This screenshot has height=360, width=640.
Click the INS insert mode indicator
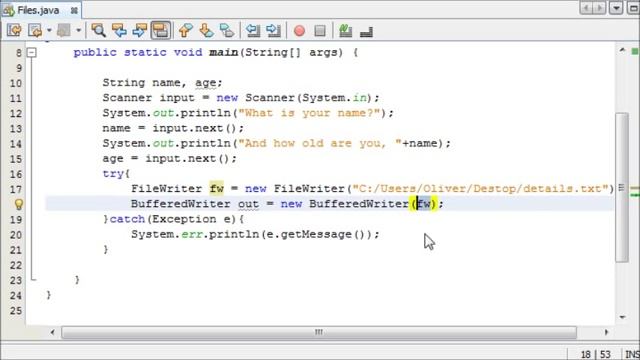tap(632, 354)
